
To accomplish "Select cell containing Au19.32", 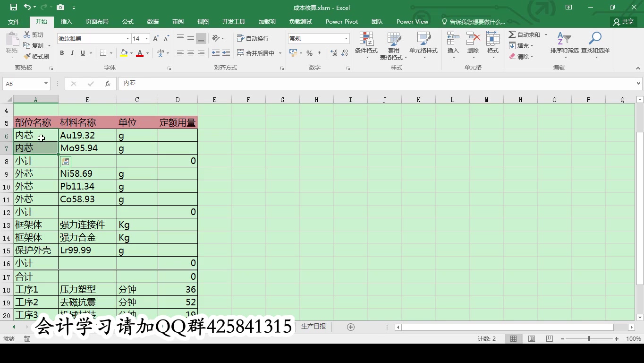I will point(87,136).
